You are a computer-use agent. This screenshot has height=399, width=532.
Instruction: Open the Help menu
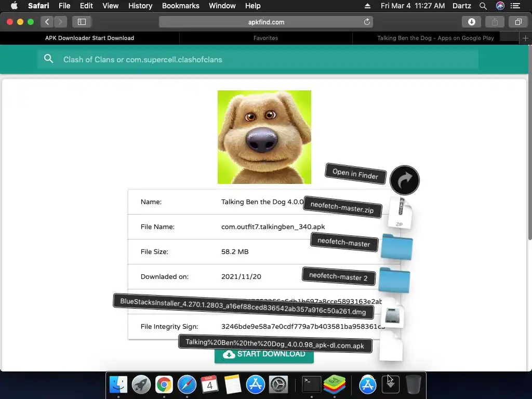pos(253,6)
